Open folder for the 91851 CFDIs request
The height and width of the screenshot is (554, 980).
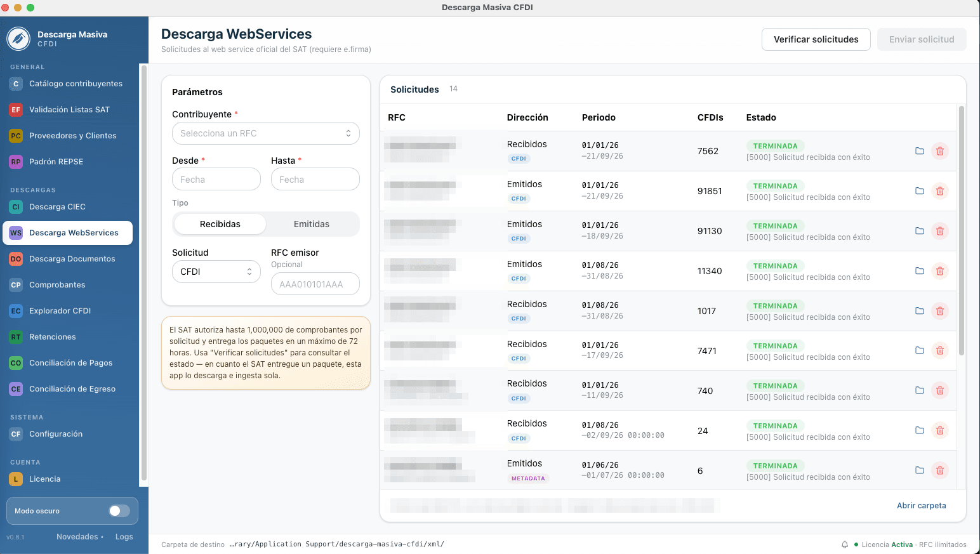pyautogui.click(x=919, y=191)
